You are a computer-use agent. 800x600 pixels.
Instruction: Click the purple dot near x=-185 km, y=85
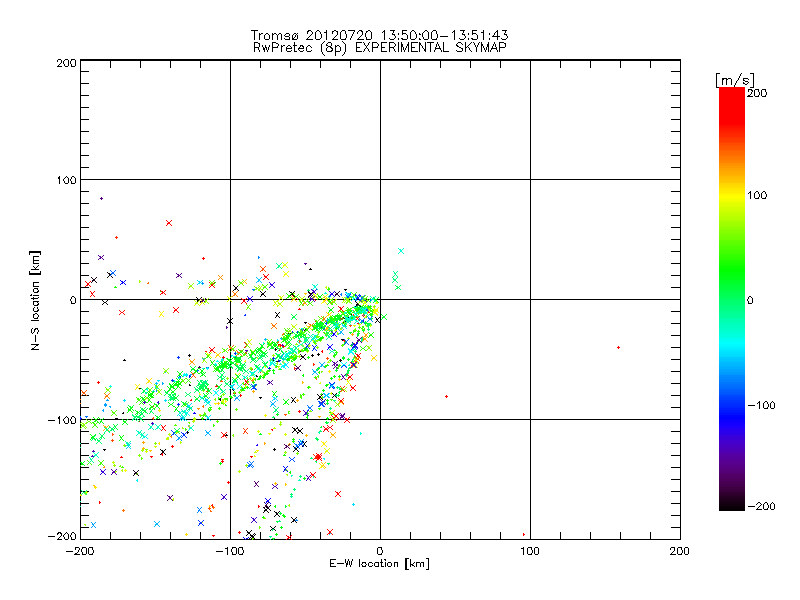click(x=102, y=198)
